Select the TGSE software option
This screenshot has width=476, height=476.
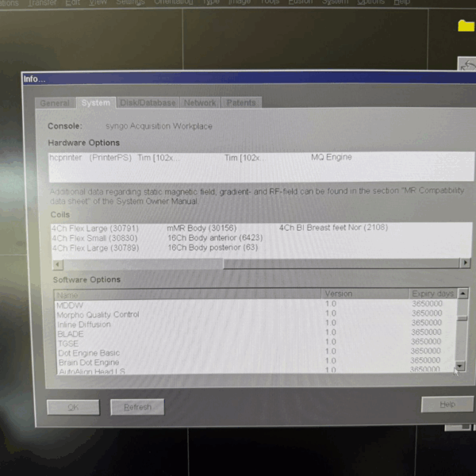pyautogui.click(x=255, y=343)
